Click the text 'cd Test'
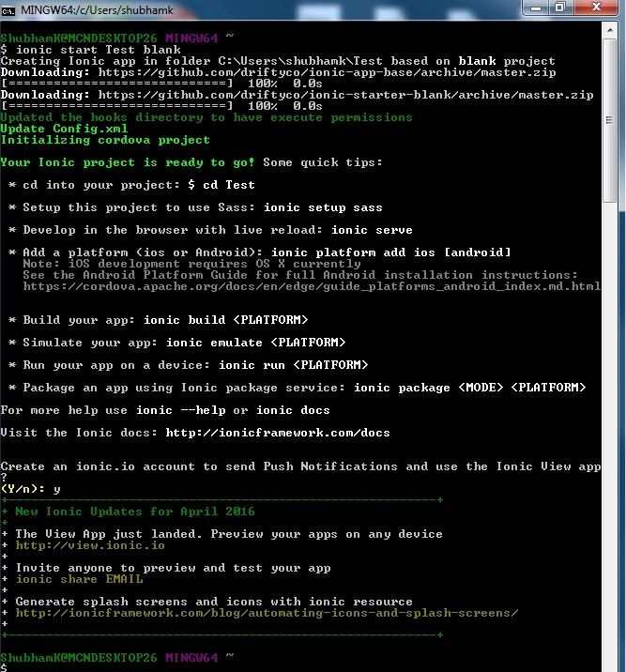Viewport: 626px width, 672px height. (x=229, y=185)
